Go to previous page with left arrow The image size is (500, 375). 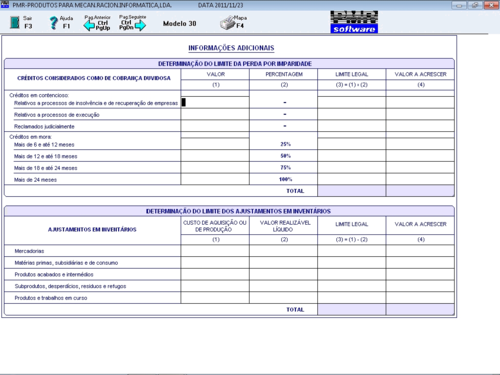pos(89,26)
